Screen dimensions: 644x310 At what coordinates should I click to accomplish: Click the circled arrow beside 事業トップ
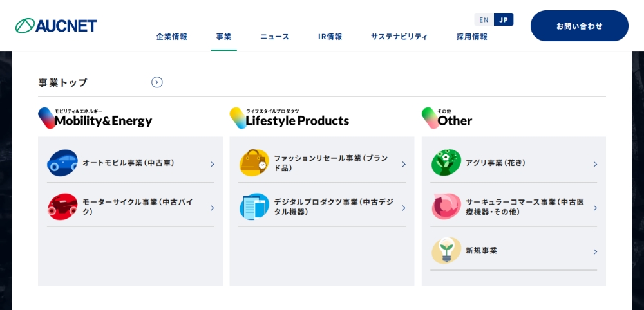156,82
